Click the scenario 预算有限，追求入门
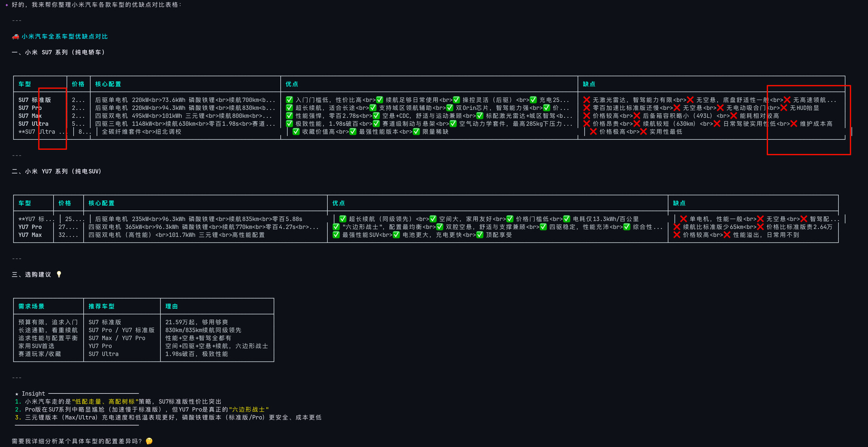Screen dimensions: 868x447 tap(48, 322)
